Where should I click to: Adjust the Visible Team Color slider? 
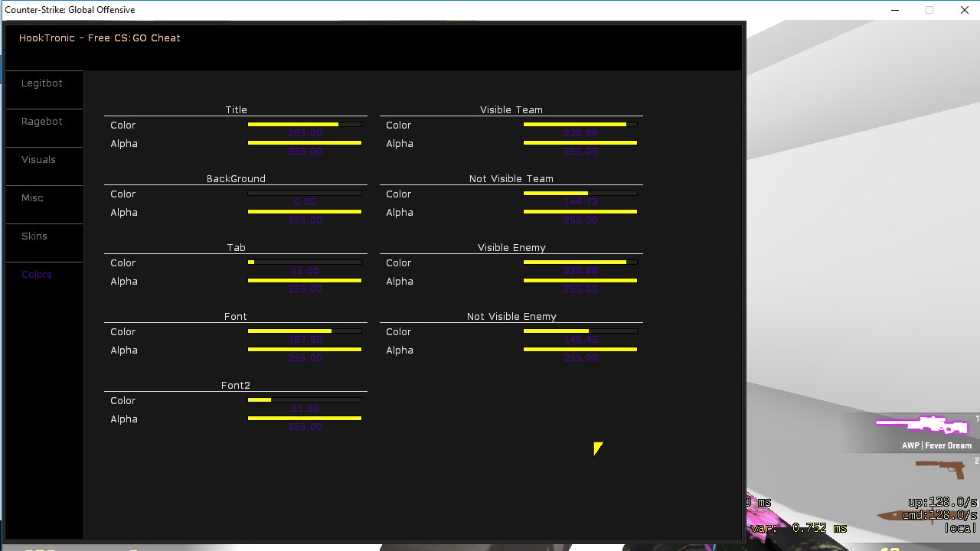[x=580, y=124]
